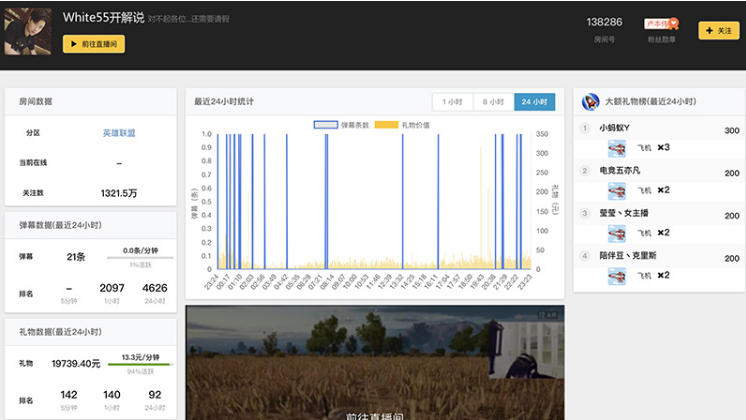Switch to the 1小时 tab
This screenshot has width=746, height=420.
click(x=452, y=102)
